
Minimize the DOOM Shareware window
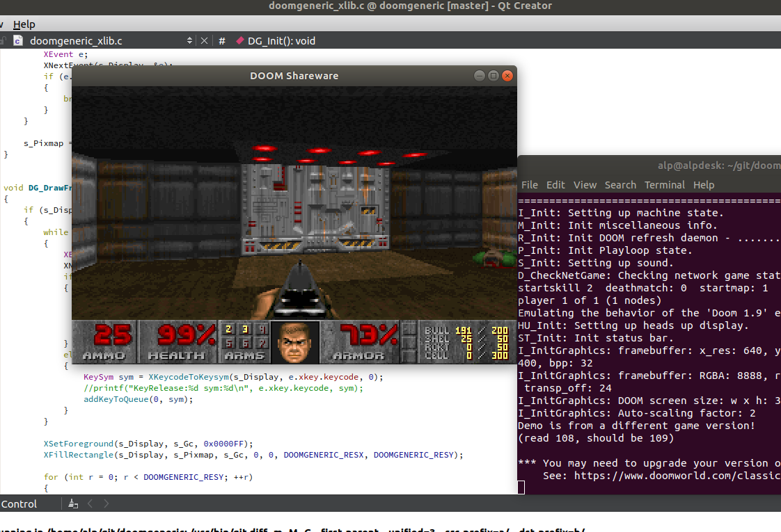pyautogui.click(x=479, y=76)
